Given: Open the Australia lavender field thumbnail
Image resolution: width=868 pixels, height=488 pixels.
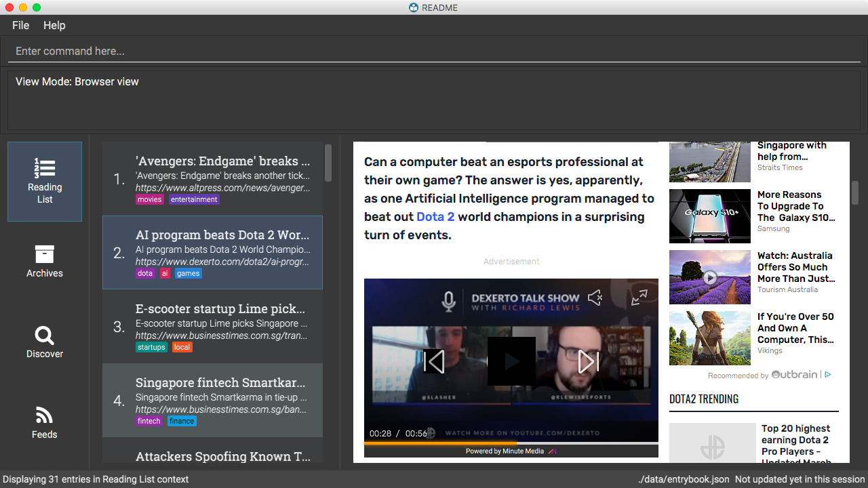Looking at the screenshot, I should [x=710, y=277].
